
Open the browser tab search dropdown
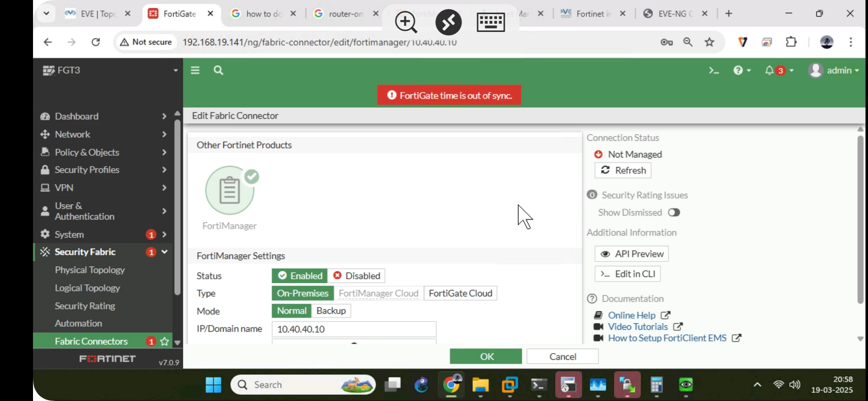click(x=46, y=14)
